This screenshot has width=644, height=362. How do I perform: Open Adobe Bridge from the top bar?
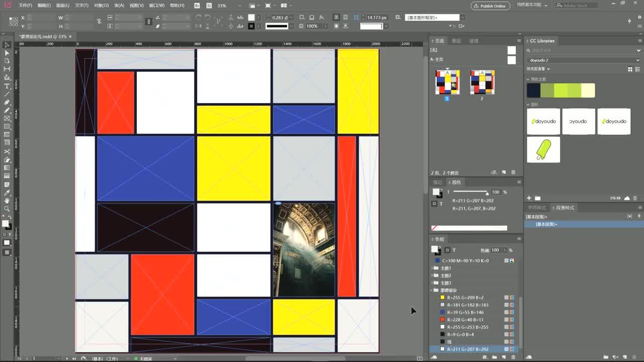pos(197,6)
